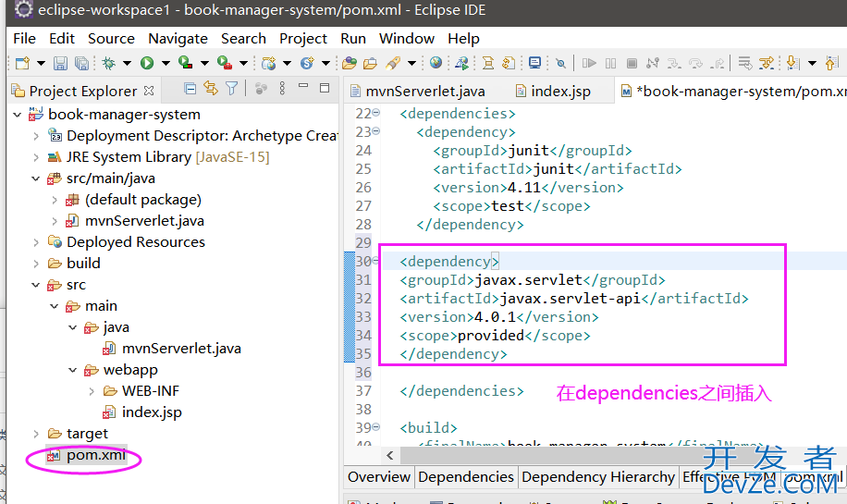Open the File menu
Image resolution: width=847 pixels, height=504 pixels.
coord(24,38)
